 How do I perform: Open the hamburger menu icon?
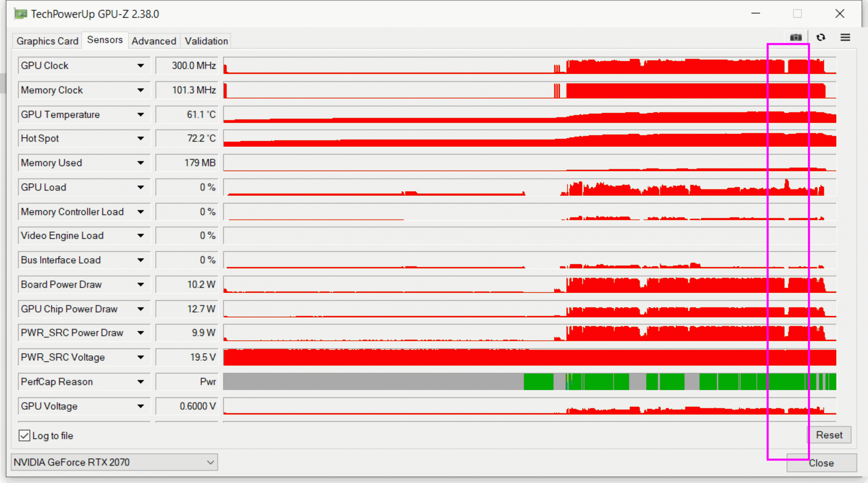tap(845, 37)
